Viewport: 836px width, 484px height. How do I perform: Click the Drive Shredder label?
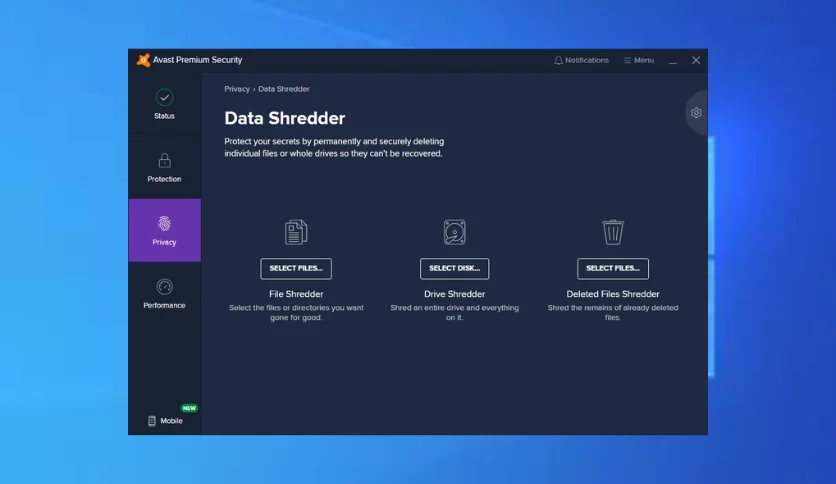click(x=454, y=294)
